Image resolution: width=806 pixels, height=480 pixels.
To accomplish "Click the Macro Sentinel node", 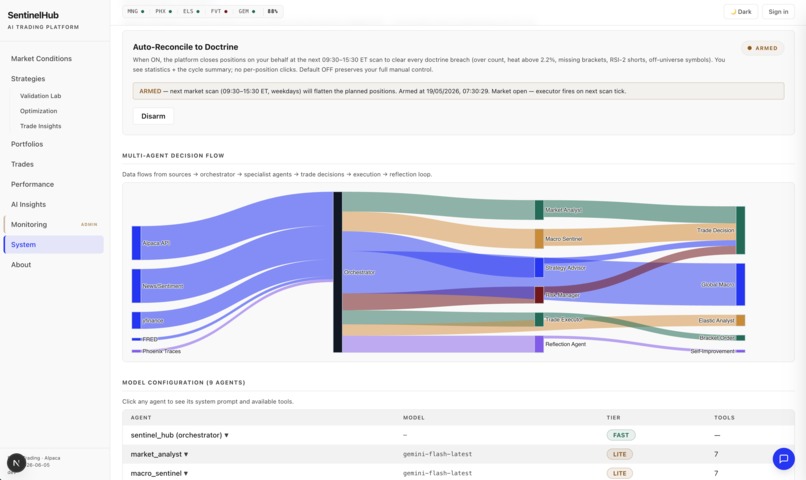I will 539,239.
